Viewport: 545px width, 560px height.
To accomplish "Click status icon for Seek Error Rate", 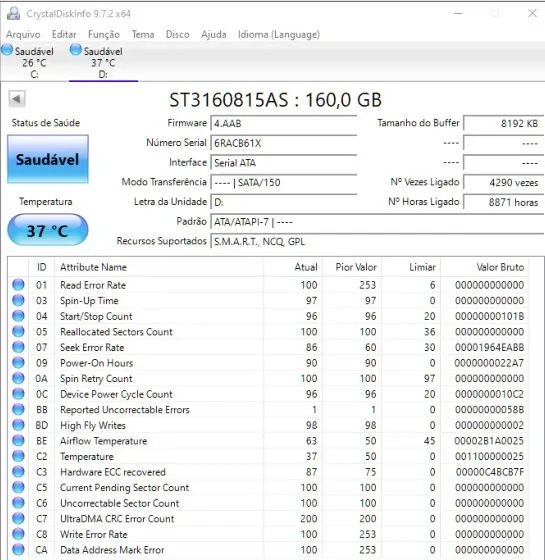I will point(18,347).
